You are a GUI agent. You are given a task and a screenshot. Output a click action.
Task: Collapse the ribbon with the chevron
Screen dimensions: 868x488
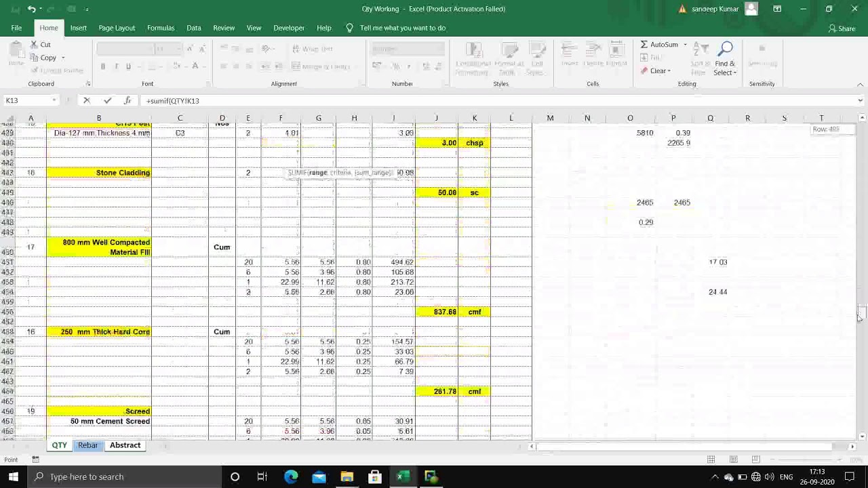[860, 84]
